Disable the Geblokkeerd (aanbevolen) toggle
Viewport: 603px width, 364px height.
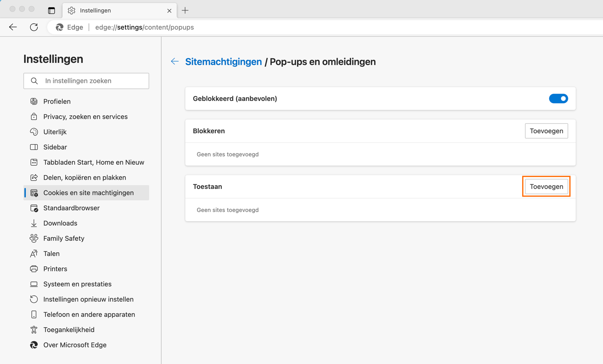(x=558, y=98)
